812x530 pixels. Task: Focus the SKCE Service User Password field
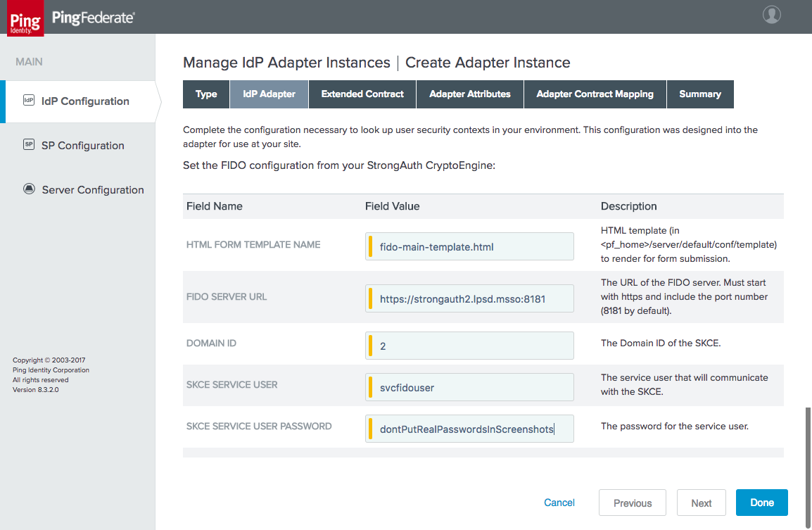[469, 429]
